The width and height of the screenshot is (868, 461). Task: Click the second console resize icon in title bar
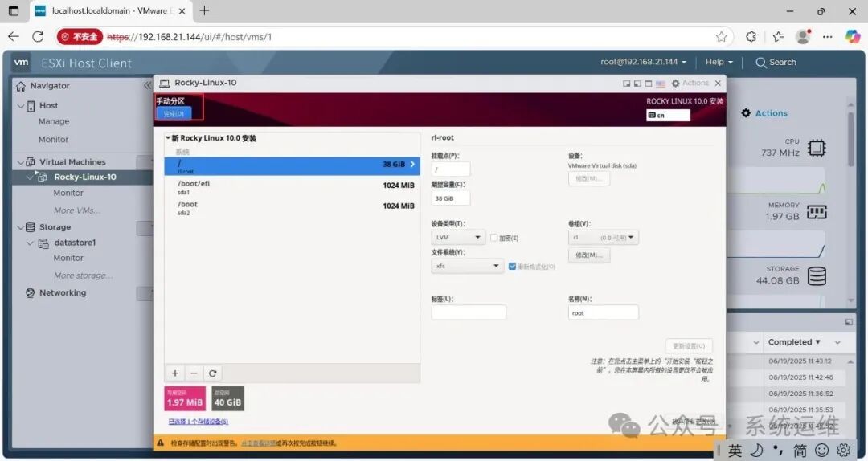coord(637,84)
